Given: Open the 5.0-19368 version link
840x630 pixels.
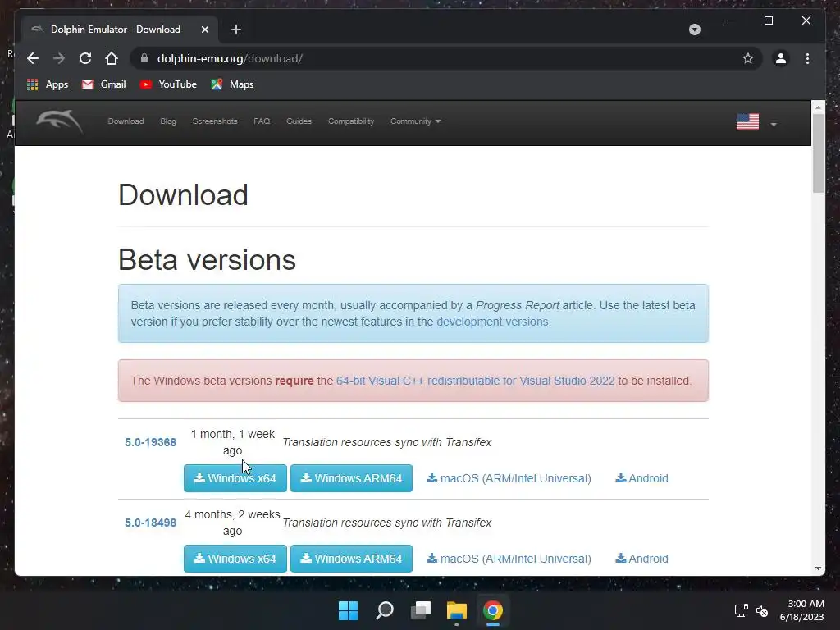Looking at the screenshot, I should point(151,442).
